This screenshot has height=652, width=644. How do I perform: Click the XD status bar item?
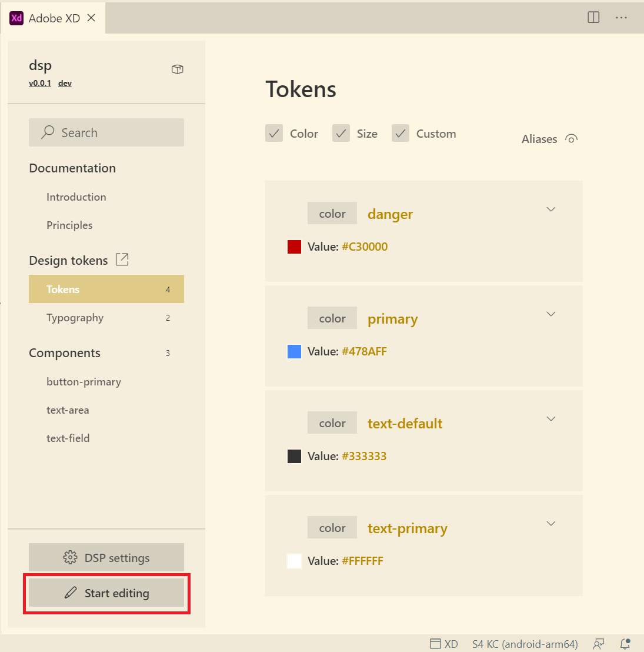pyautogui.click(x=443, y=644)
